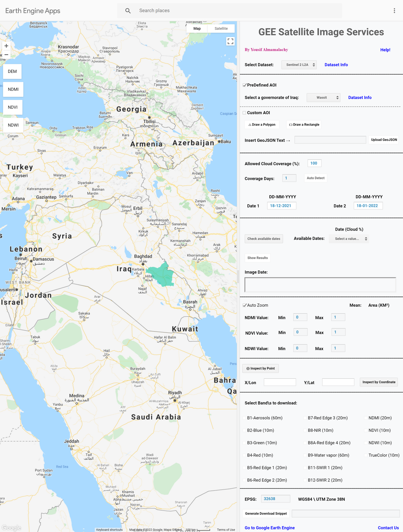The image size is (403, 532).
Task: Show the NDVI layer on map
Action: point(13,107)
